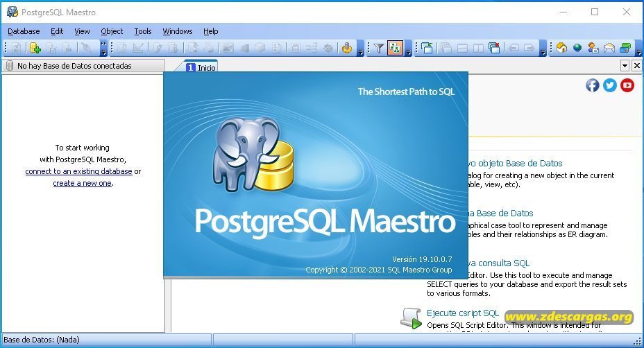Viewport: 644px width, 348px height.
Task: Open the Help menu
Action: 211,31
